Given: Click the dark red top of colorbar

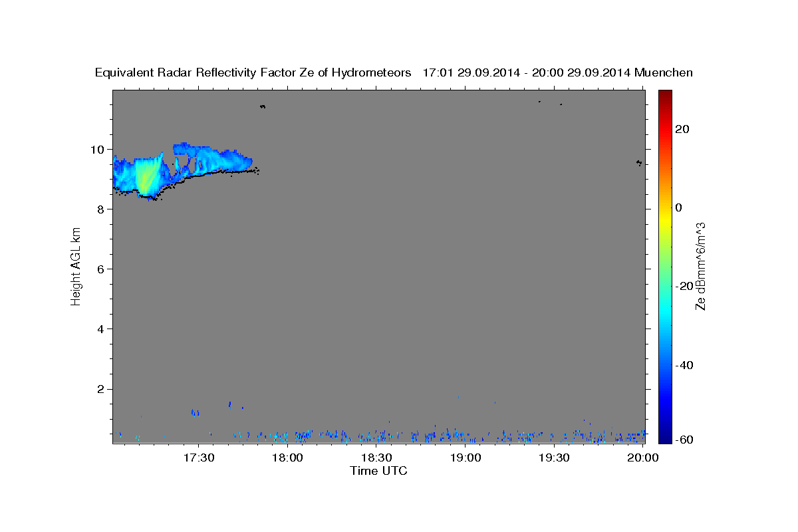Looking at the screenshot, I should point(665,94).
